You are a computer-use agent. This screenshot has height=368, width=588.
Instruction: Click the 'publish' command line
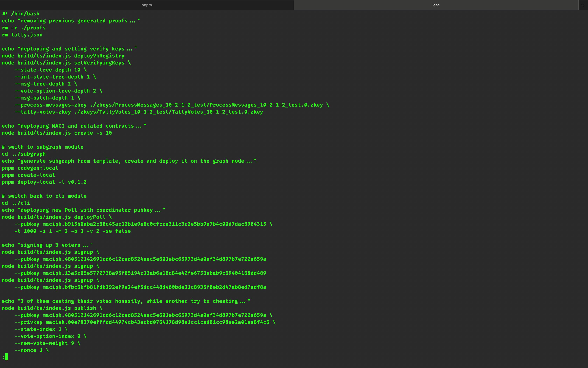coord(52,308)
